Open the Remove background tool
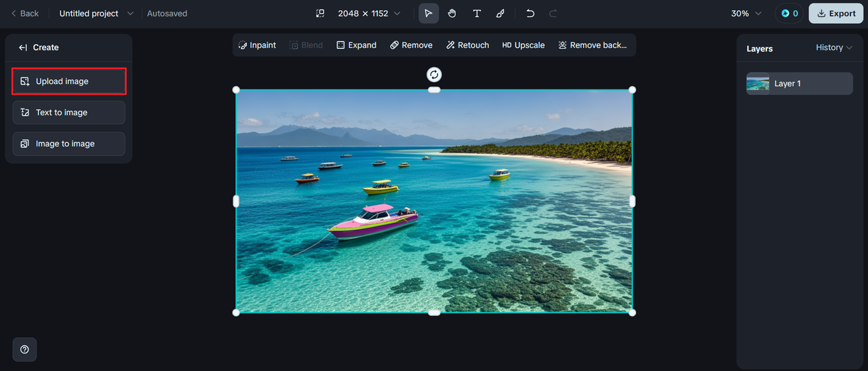Screen dimensions: 868x371 pyautogui.click(x=592, y=45)
